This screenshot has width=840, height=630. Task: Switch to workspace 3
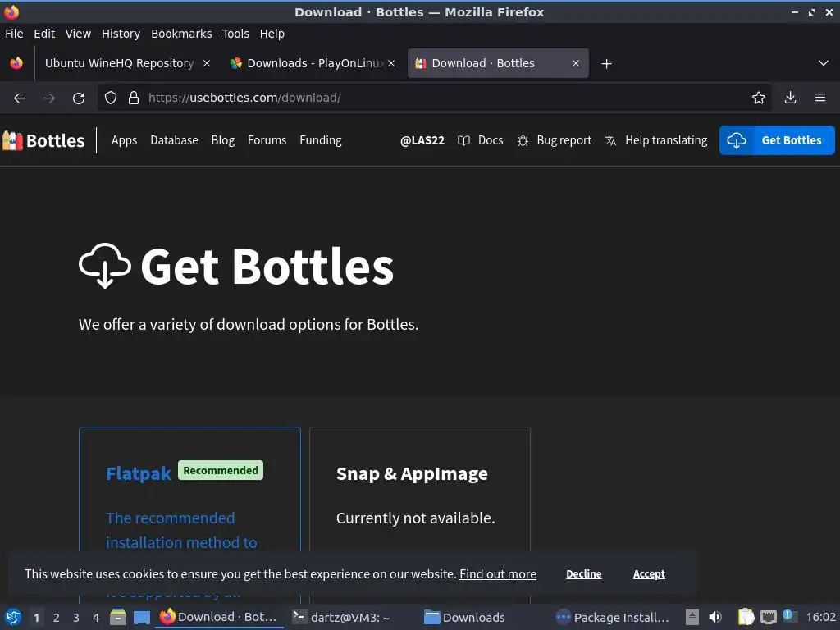pos(76,618)
